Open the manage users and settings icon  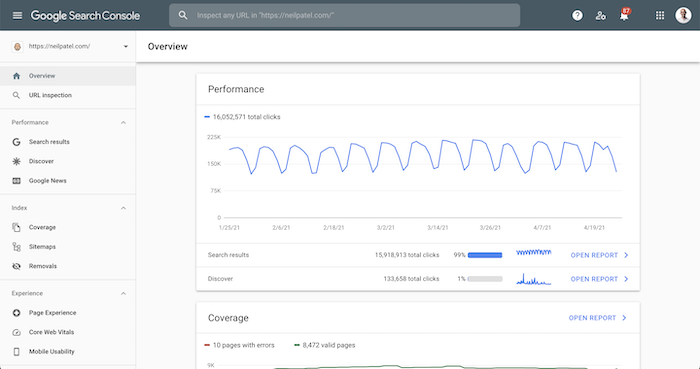point(600,16)
